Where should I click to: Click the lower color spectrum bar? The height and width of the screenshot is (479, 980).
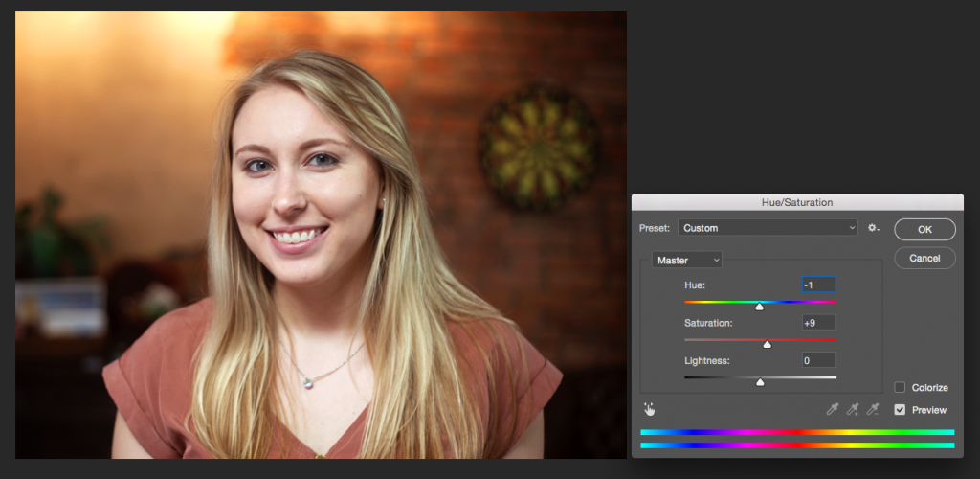coord(796,445)
